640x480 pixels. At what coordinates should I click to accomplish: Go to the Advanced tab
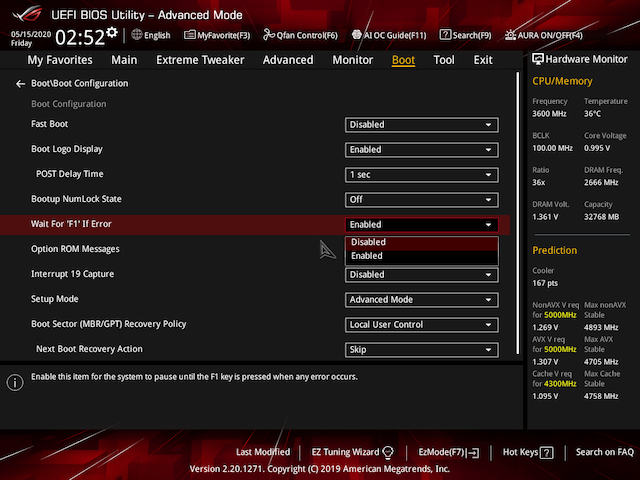[288, 60]
